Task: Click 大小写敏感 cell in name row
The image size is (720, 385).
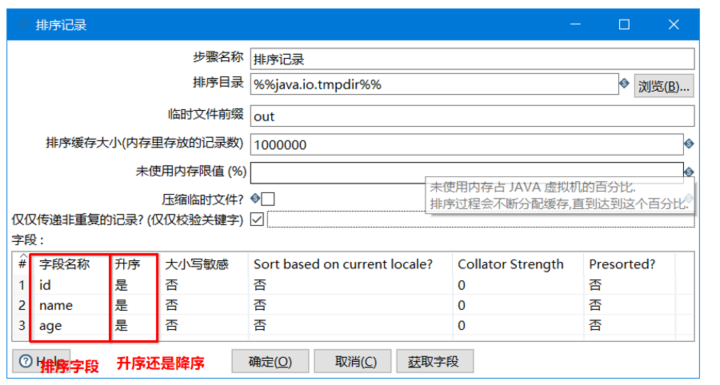Action: click(x=204, y=305)
